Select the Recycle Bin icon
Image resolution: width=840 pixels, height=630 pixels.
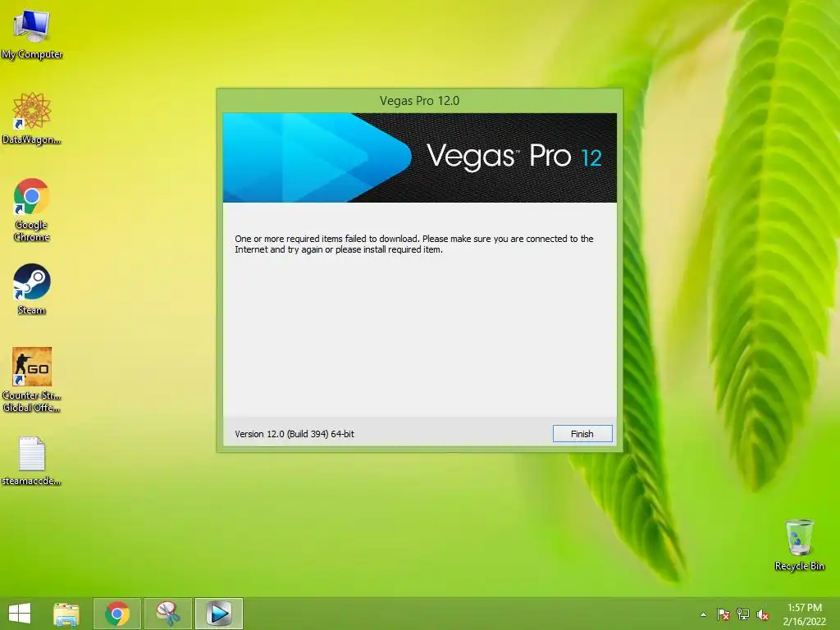point(799,545)
